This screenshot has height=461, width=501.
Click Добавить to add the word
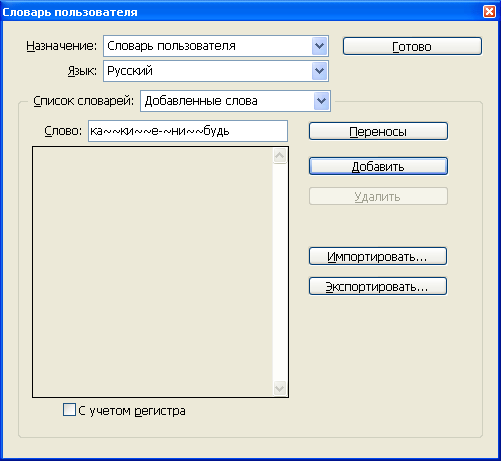point(378,166)
